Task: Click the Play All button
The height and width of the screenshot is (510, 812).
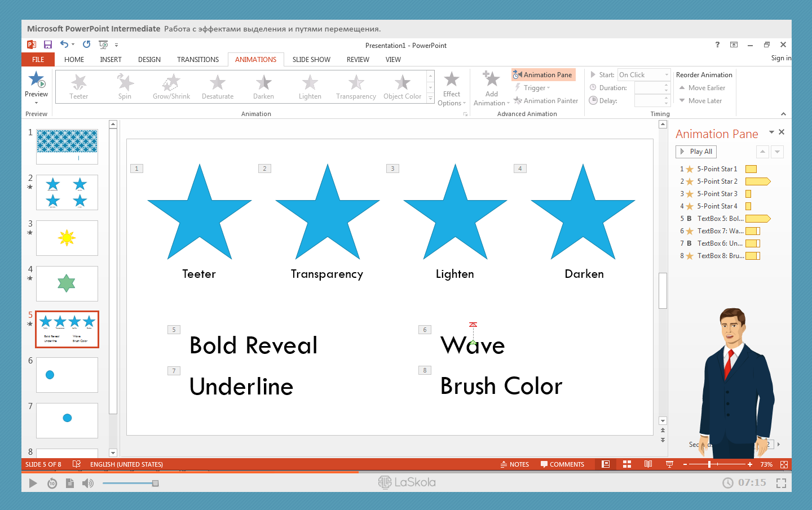Action: tap(696, 152)
